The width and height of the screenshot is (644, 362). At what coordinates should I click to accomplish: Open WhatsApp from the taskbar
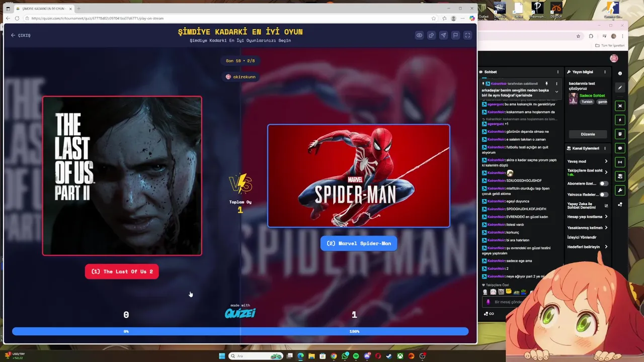click(x=345, y=356)
